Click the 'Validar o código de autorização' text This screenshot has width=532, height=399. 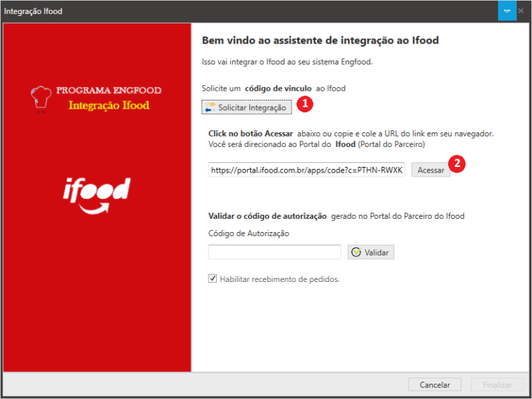[267, 216]
